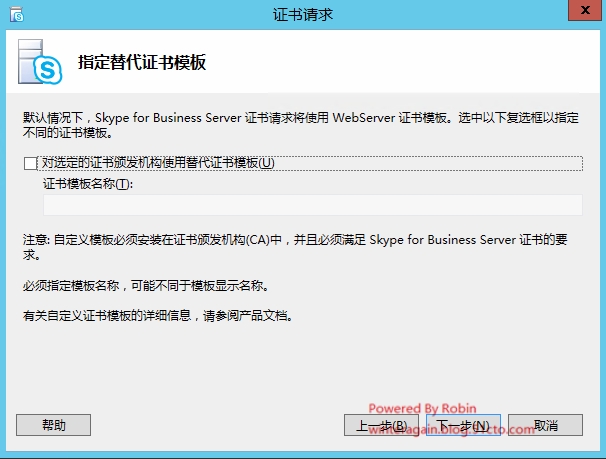Click the note starting with 注意: 自定义模板
606x459 pixels.
click(x=295, y=247)
